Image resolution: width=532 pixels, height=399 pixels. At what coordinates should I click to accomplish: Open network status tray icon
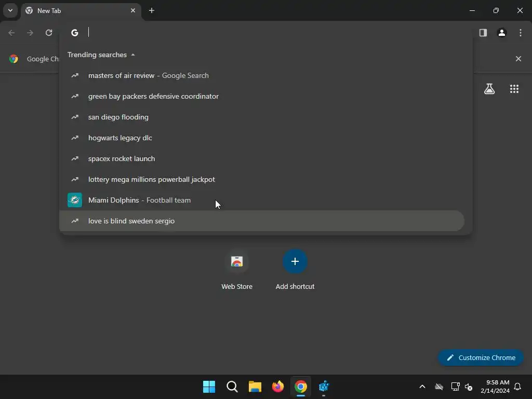pyautogui.click(x=455, y=387)
